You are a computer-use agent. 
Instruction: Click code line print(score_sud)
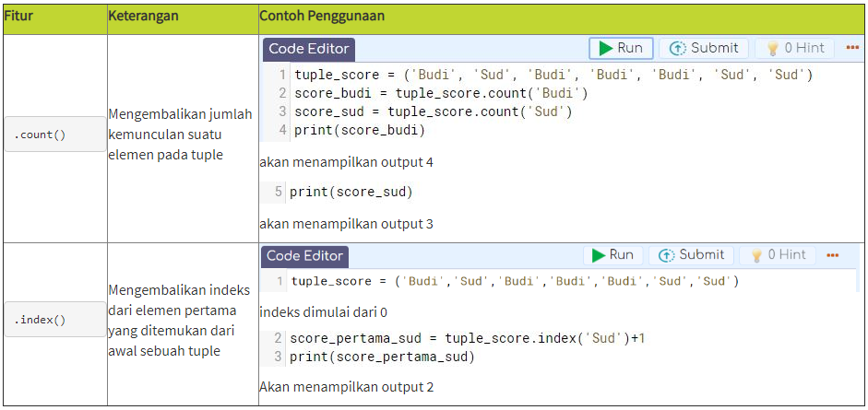[x=351, y=193]
